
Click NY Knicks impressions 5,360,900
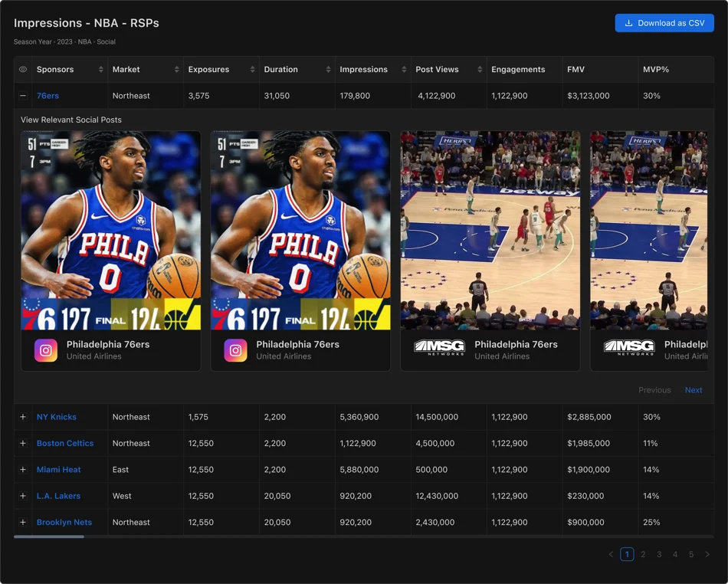(x=359, y=417)
